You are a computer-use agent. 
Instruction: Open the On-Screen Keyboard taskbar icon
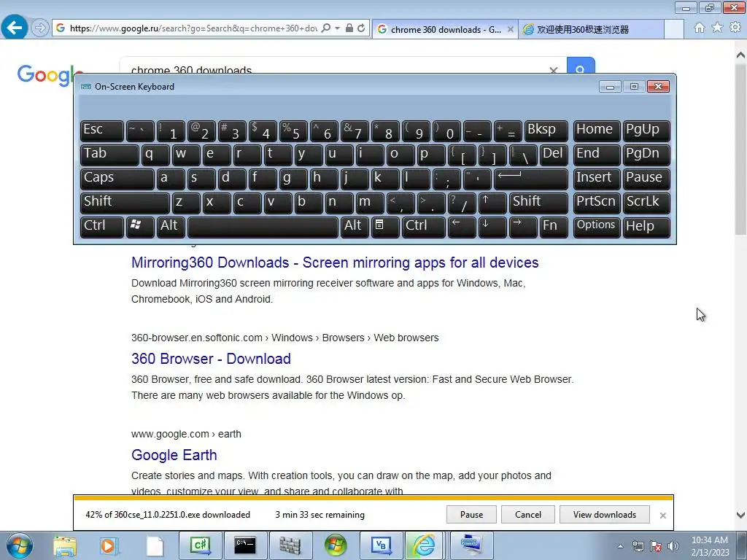pos(471,545)
